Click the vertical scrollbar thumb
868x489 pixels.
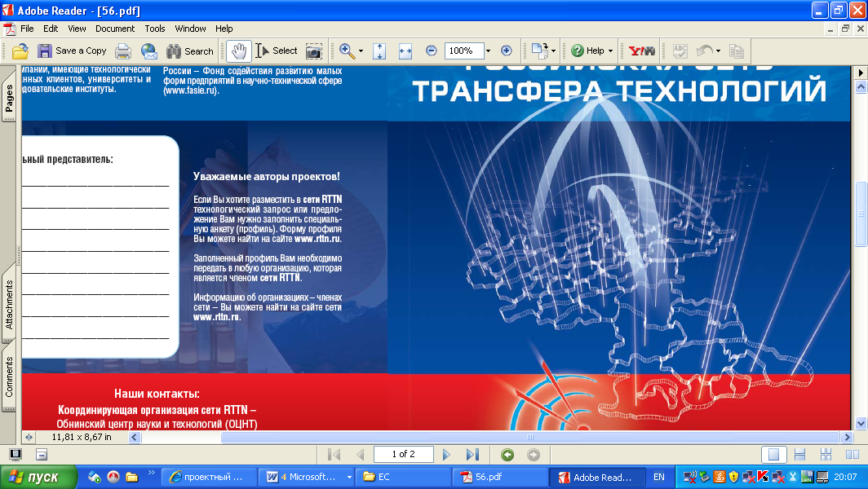(x=861, y=214)
